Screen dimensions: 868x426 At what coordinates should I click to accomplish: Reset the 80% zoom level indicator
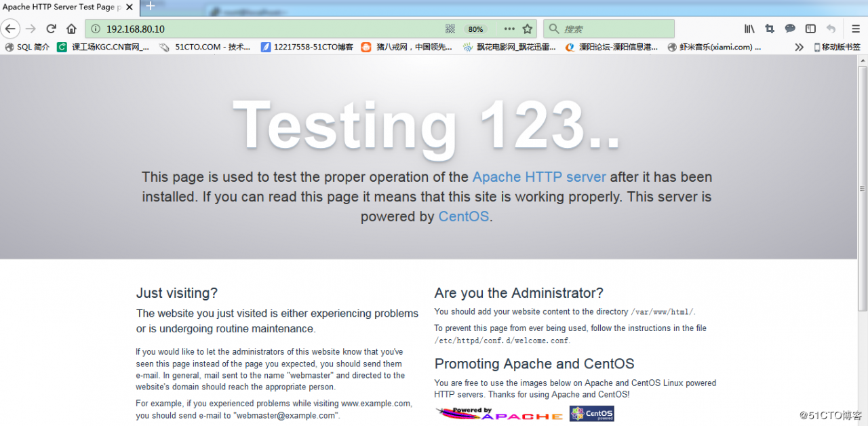(x=475, y=29)
